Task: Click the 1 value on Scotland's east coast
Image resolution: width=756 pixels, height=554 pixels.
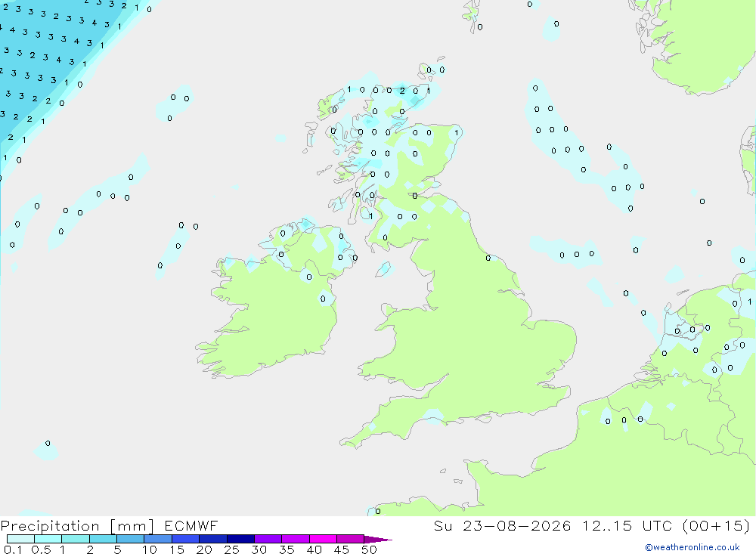Action: [456, 132]
